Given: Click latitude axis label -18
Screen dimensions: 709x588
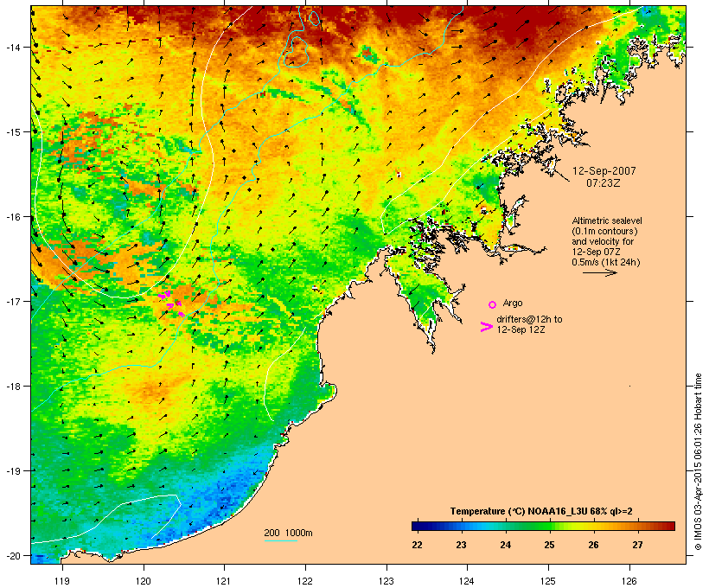Looking at the screenshot, I should click(12, 387).
